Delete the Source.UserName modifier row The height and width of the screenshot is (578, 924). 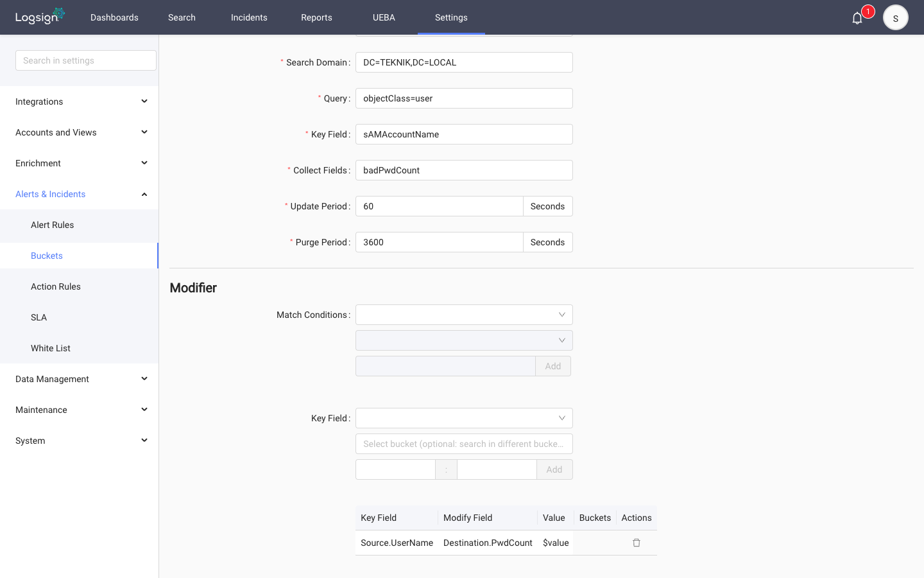pos(637,543)
